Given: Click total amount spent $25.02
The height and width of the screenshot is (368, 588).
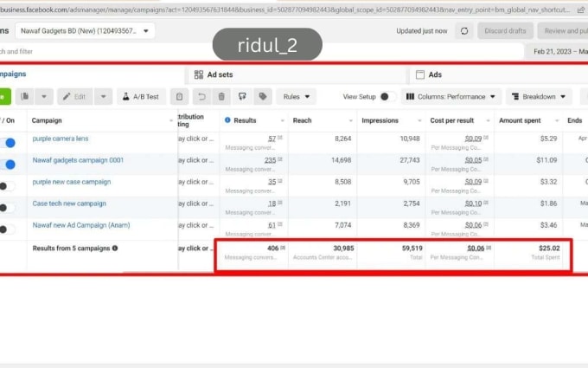Looking at the screenshot, I should 549,248.
